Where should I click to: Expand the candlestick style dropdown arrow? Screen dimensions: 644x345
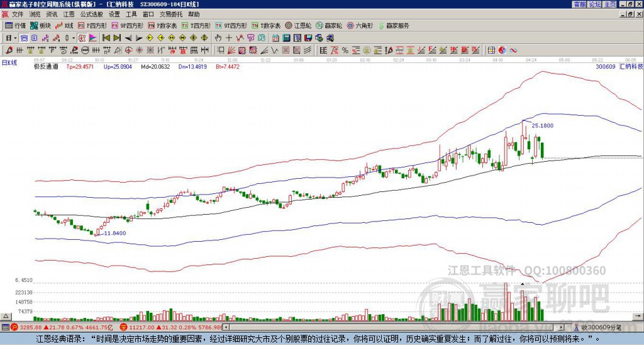[74, 38]
